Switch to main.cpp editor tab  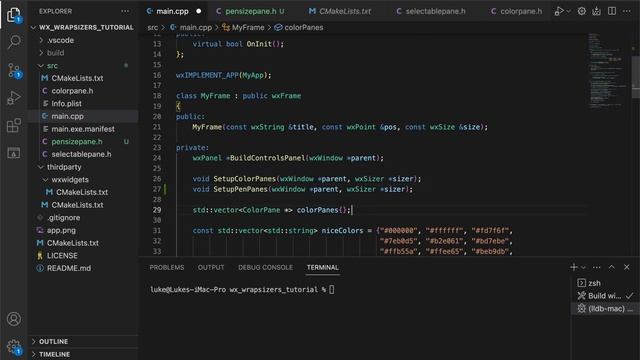pos(173,11)
